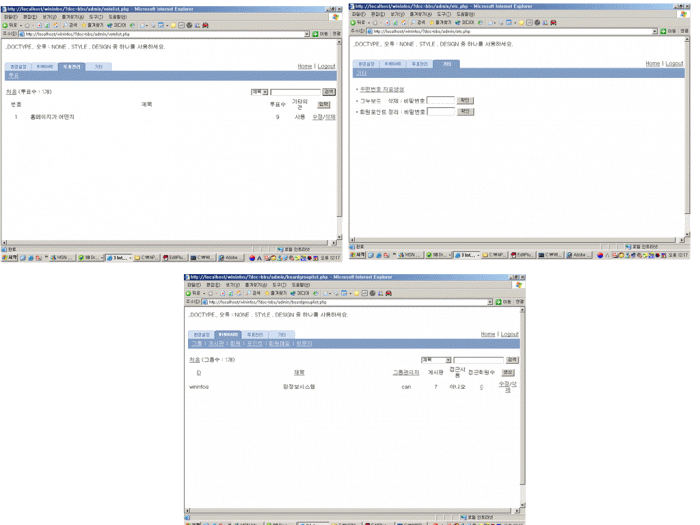Click confirm button beside first password field in etc.php

pyautogui.click(x=465, y=100)
